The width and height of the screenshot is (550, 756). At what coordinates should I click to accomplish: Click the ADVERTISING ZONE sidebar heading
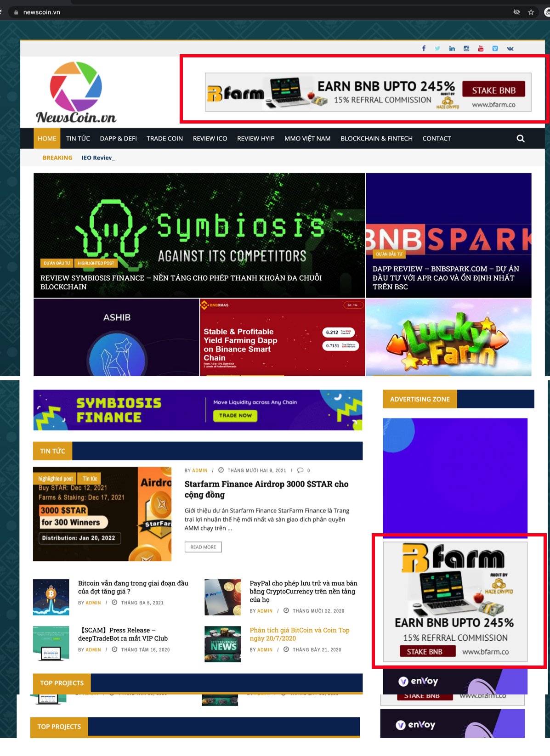pyautogui.click(x=420, y=399)
